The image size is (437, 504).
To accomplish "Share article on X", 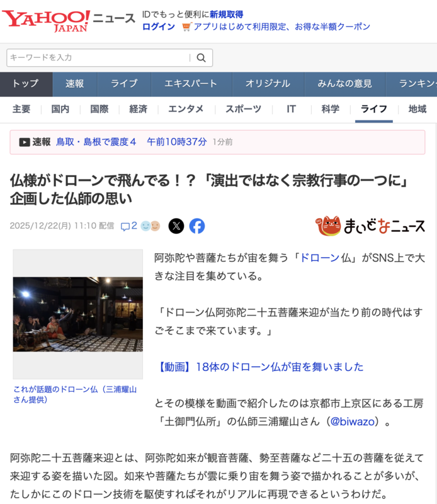I will click(176, 226).
